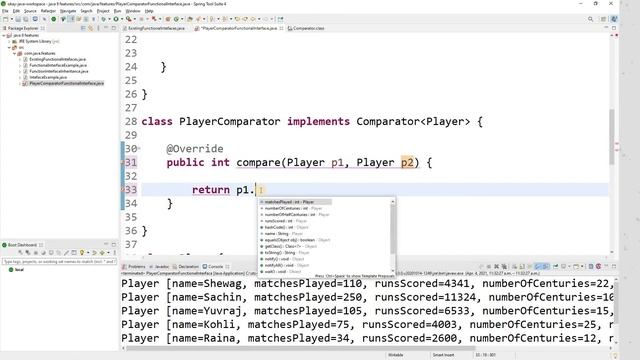Click Collapse All in Package Explorer
Image resolution: width=640 pixels, height=360 pixels.
[x=83, y=28]
